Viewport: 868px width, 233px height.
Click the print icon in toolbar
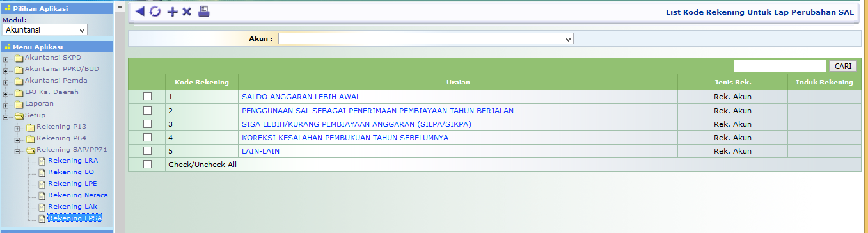[204, 12]
